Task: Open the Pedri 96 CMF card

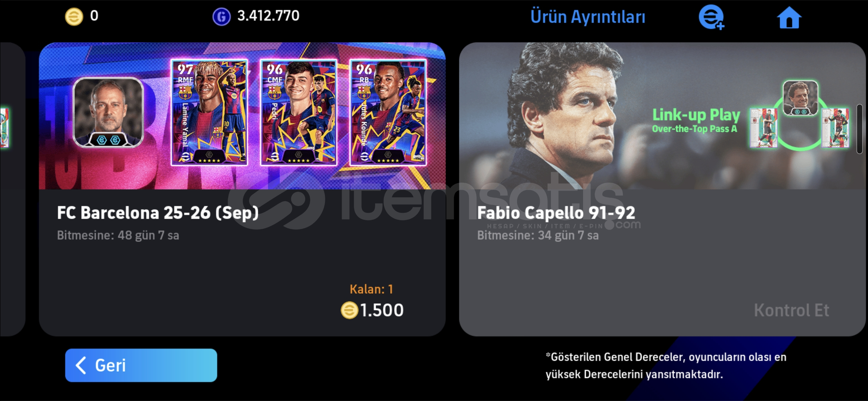Action: point(299,112)
